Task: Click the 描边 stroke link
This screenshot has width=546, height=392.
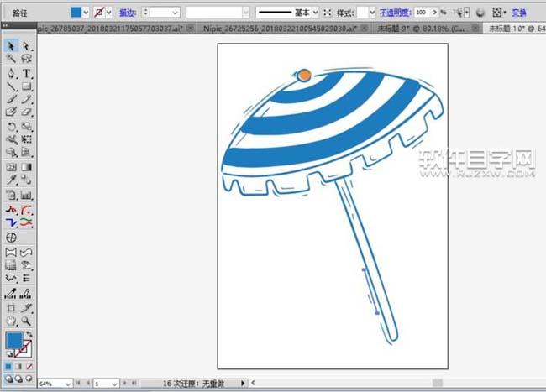Action: pyautogui.click(x=127, y=13)
